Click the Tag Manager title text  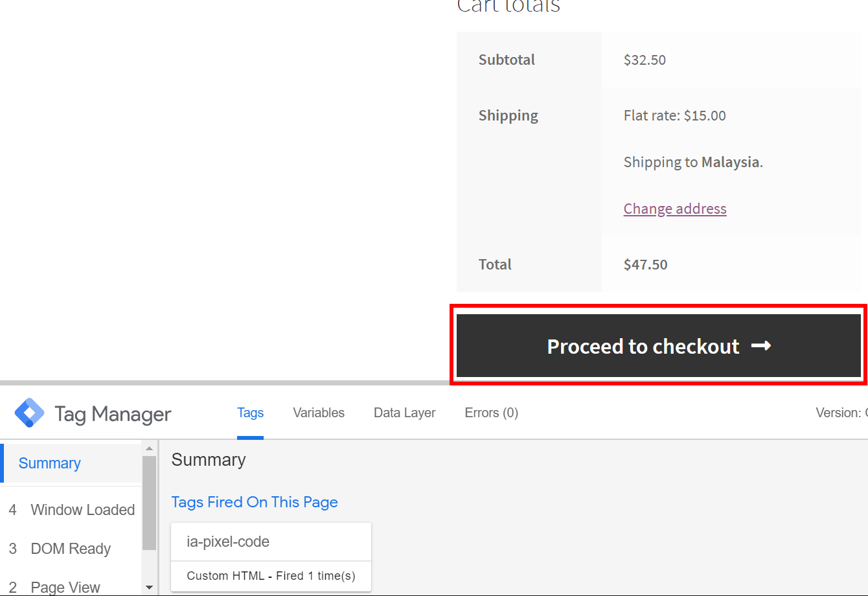(x=113, y=414)
